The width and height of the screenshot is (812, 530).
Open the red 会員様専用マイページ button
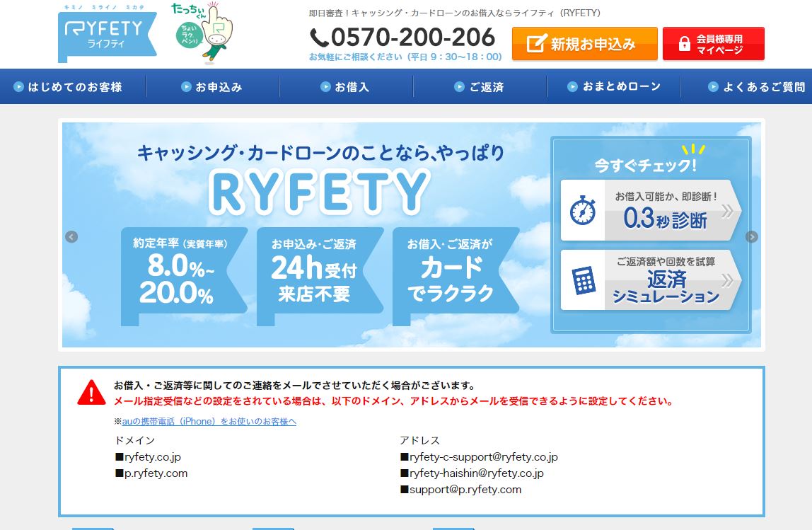[714, 44]
